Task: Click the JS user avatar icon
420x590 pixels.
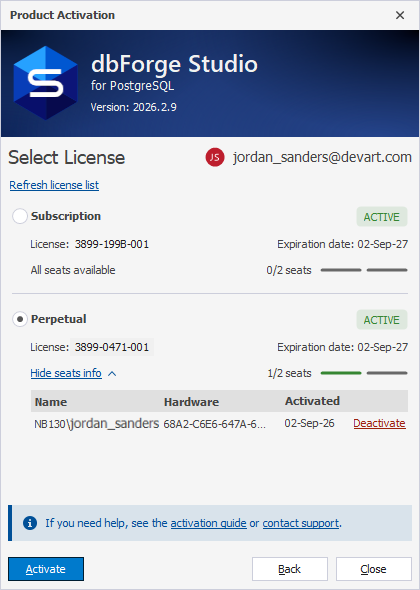Action: (x=215, y=157)
